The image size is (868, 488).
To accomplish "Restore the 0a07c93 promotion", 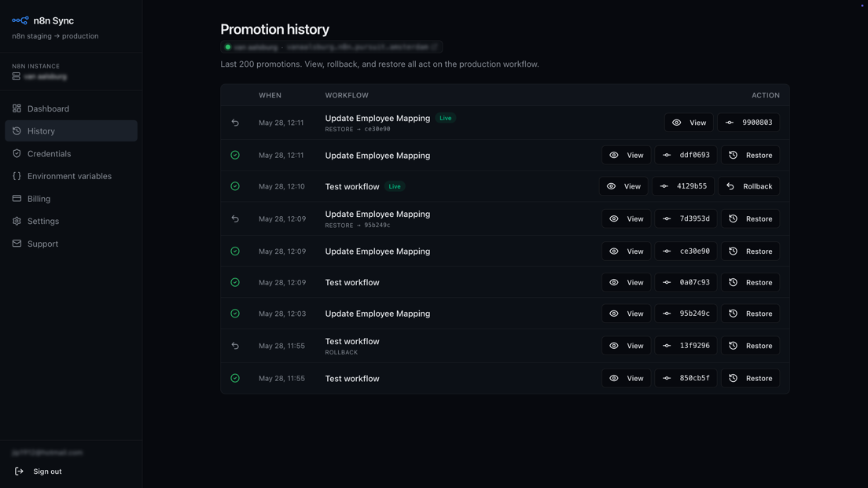I will (750, 282).
